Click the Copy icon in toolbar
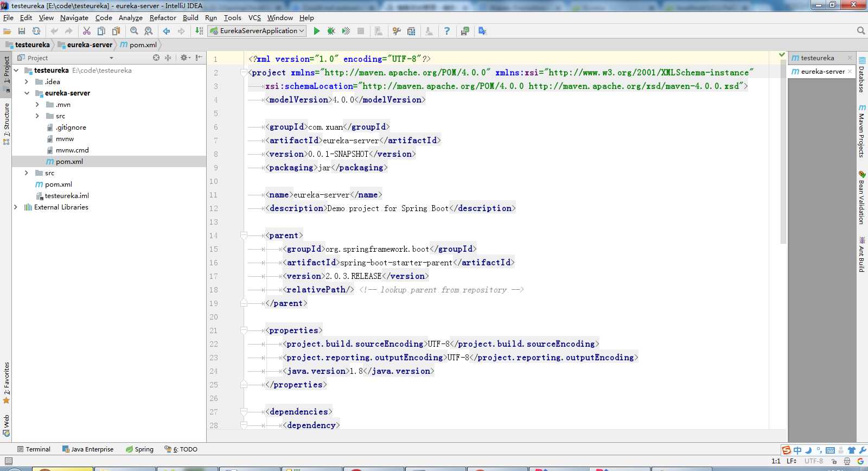Viewport: 868px width, 471px height. pyautogui.click(x=101, y=31)
